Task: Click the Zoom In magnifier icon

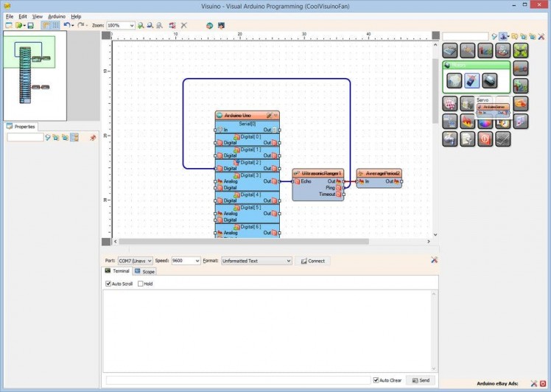Action: [x=141, y=25]
